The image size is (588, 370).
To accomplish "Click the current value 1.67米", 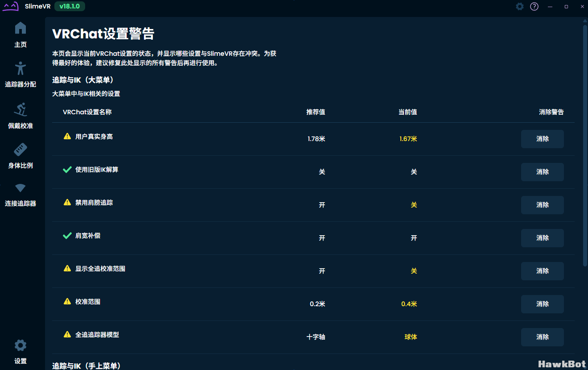I will click(408, 139).
